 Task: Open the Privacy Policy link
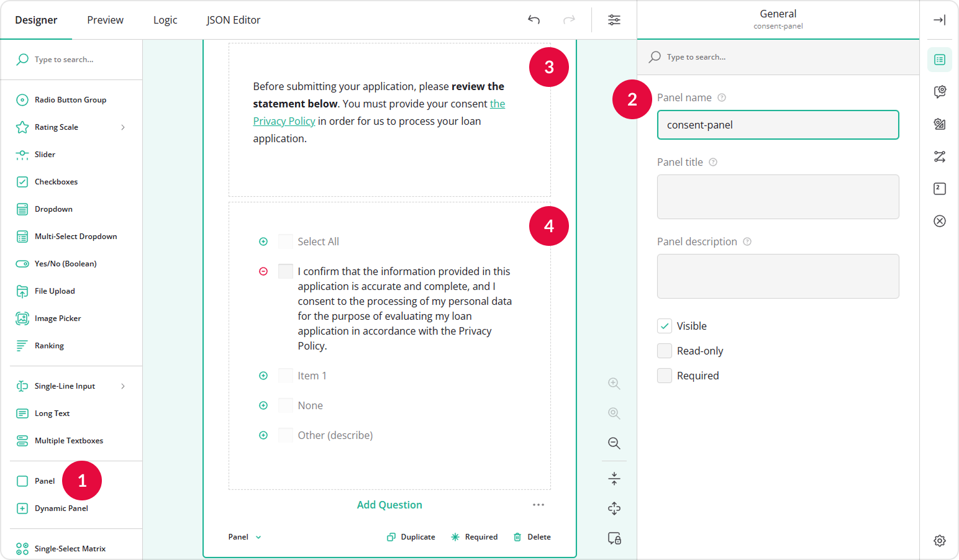[284, 120]
